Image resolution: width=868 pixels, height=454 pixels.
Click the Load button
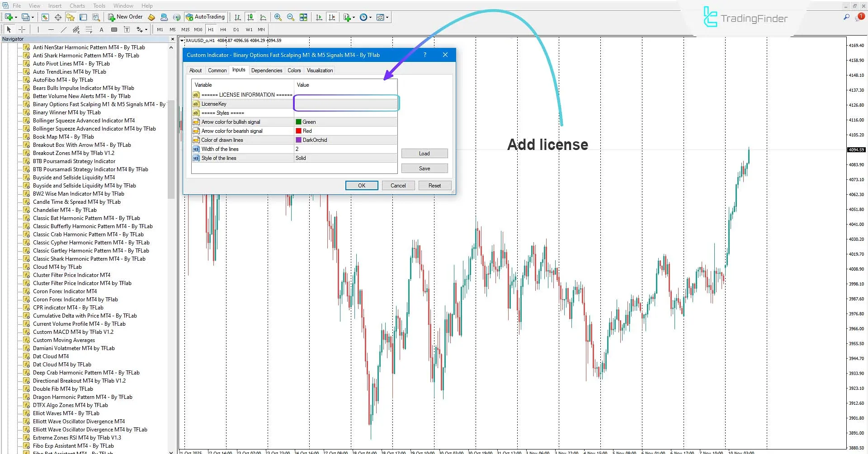tap(424, 153)
